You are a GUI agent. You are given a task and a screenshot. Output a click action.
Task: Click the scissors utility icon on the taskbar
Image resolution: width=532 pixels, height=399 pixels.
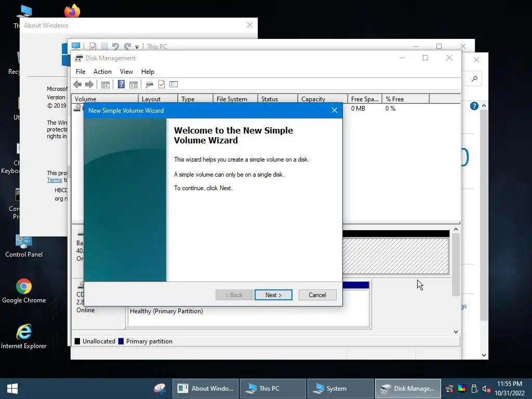point(160,389)
